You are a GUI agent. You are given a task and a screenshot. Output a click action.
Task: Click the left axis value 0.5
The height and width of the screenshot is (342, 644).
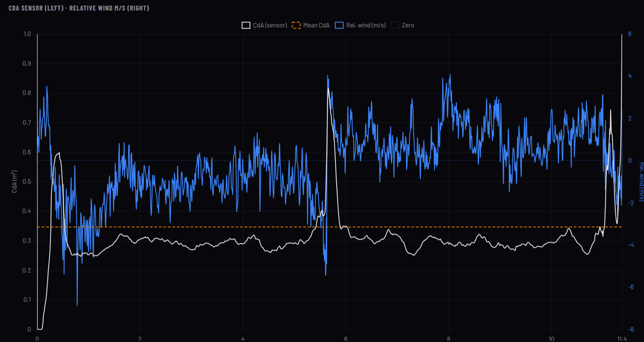27,182
